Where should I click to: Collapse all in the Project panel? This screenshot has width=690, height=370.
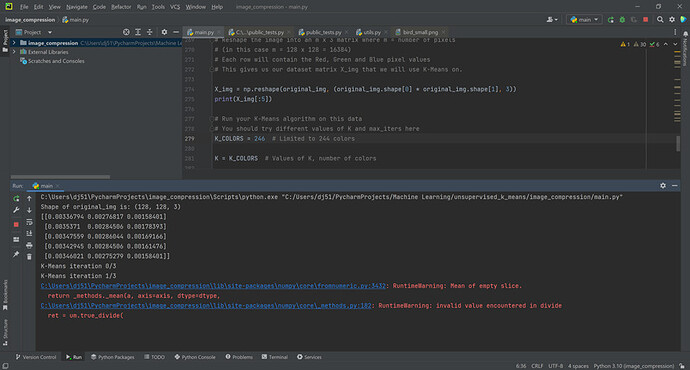[x=150, y=32]
